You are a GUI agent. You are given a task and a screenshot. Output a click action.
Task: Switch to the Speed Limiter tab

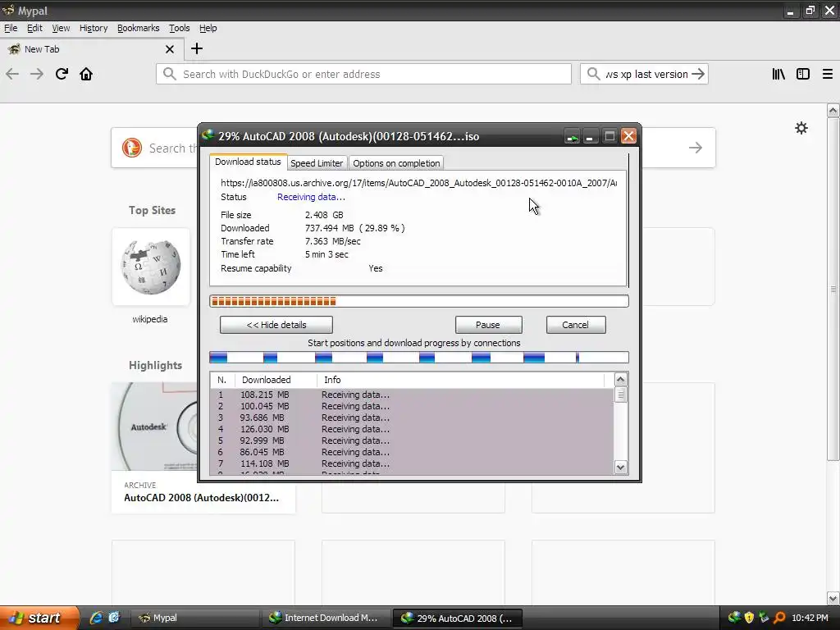click(317, 163)
